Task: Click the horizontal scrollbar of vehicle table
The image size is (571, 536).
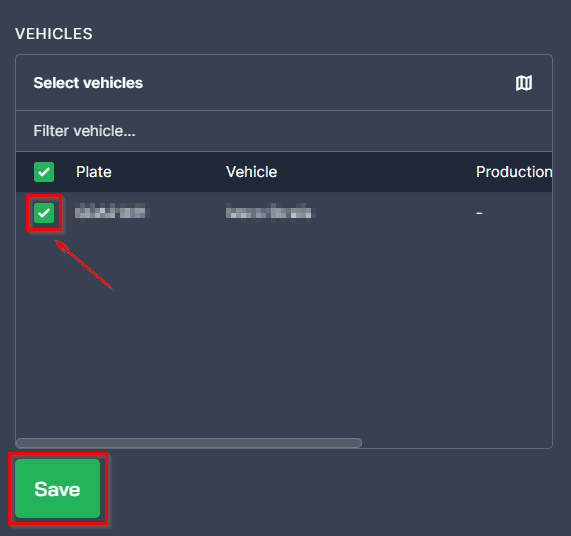Action: [x=189, y=443]
